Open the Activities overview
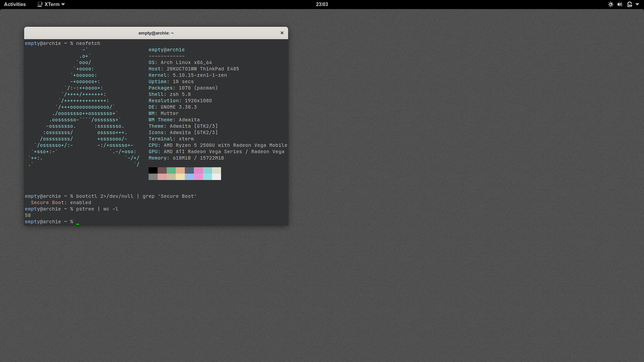The width and height of the screenshot is (644, 362). click(x=15, y=4)
